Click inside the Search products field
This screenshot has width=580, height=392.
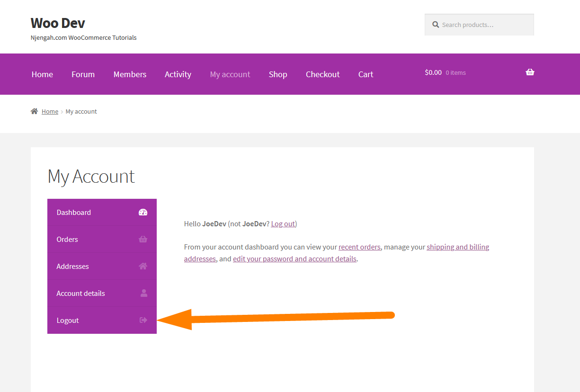click(479, 25)
